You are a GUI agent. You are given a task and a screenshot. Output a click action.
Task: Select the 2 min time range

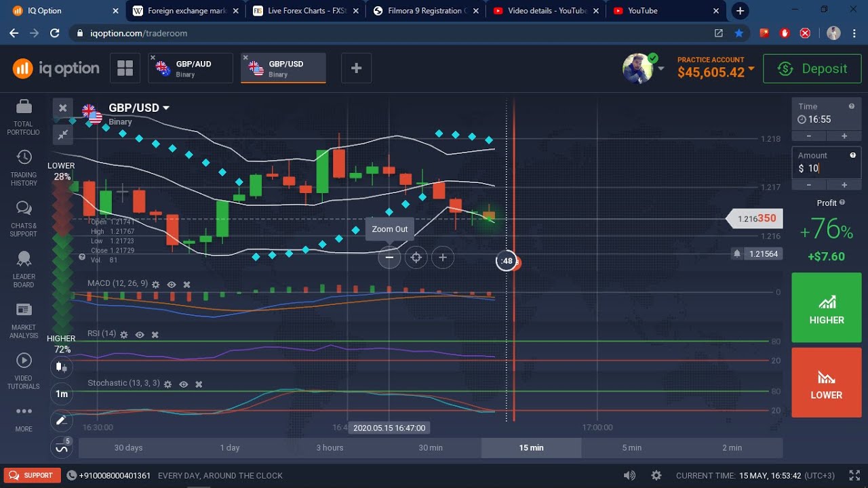pos(732,447)
